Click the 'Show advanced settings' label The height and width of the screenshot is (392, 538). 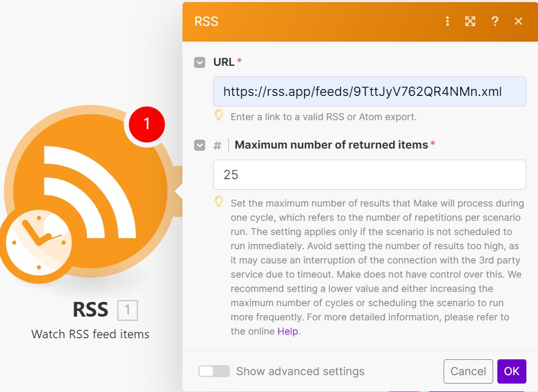pos(300,371)
